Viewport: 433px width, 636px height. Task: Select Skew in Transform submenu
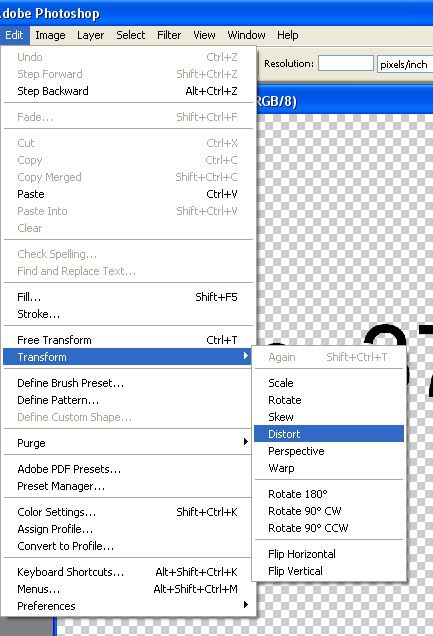tap(329, 417)
